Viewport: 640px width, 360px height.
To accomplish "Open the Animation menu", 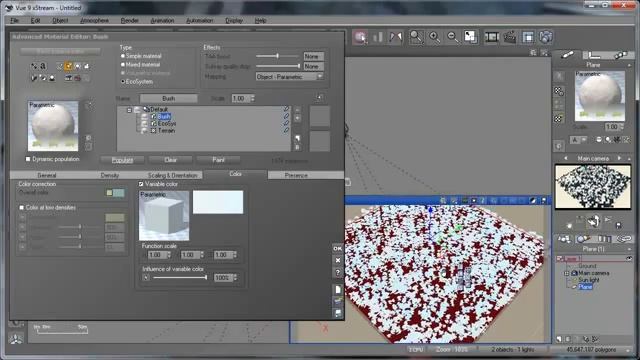I will 162,20.
